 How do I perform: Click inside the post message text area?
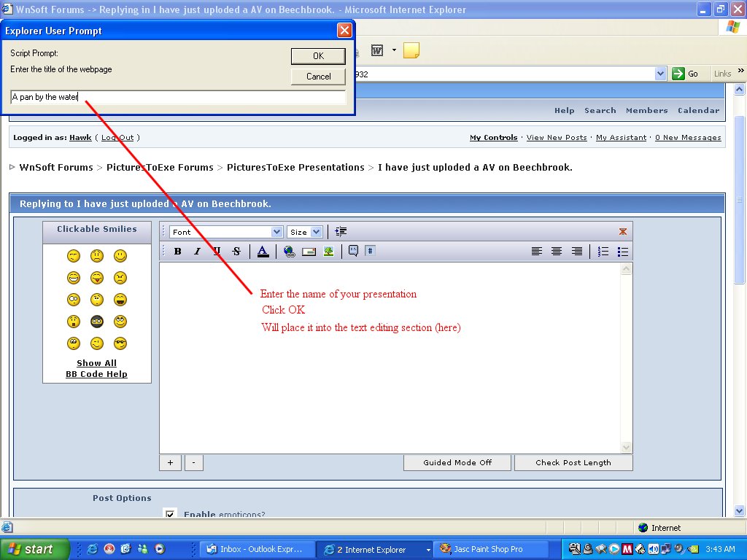[390, 357]
